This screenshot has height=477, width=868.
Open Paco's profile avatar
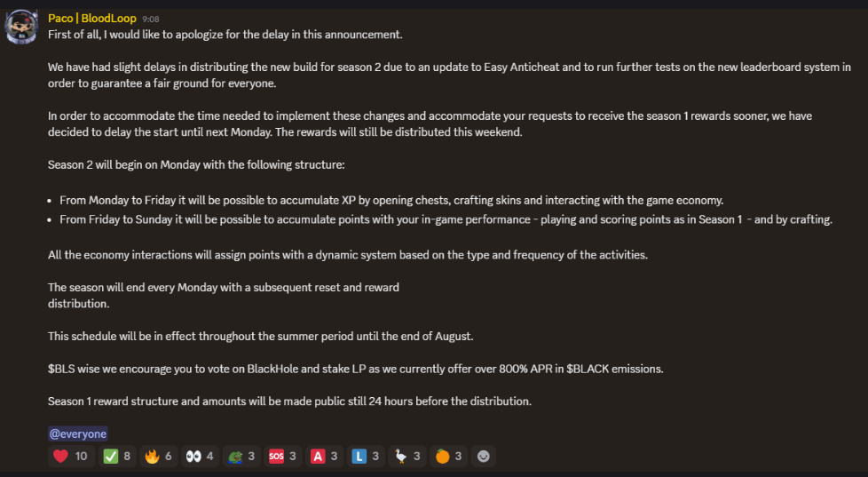[21, 27]
